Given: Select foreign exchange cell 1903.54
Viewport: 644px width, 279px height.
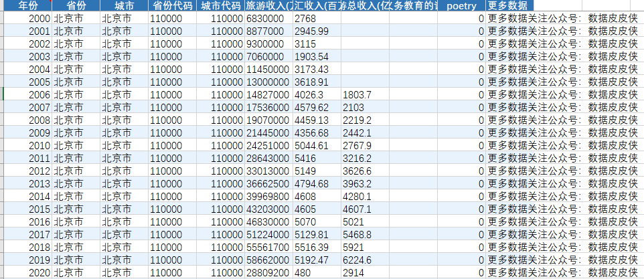Looking at the screenshot, I should coord(317,57).
